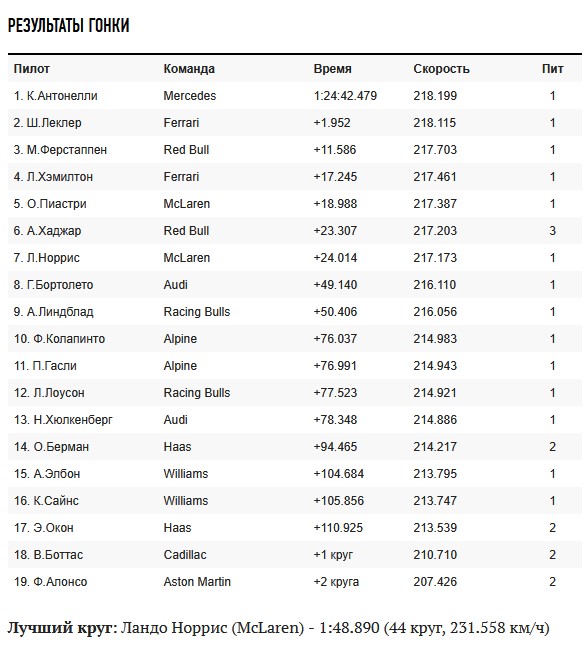
Task: Click the Команда column header
Action: tap(189, 69)
